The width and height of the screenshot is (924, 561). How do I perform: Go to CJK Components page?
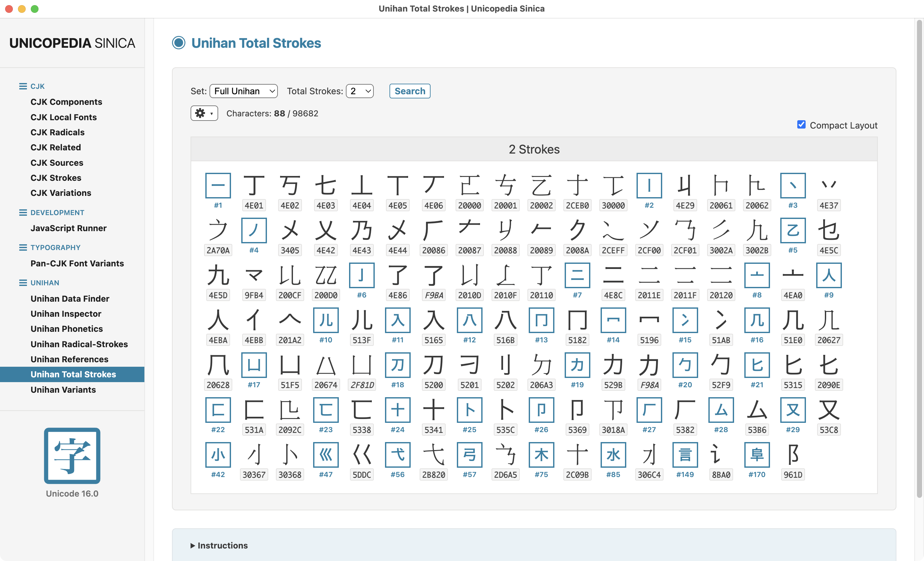[66, 102]
